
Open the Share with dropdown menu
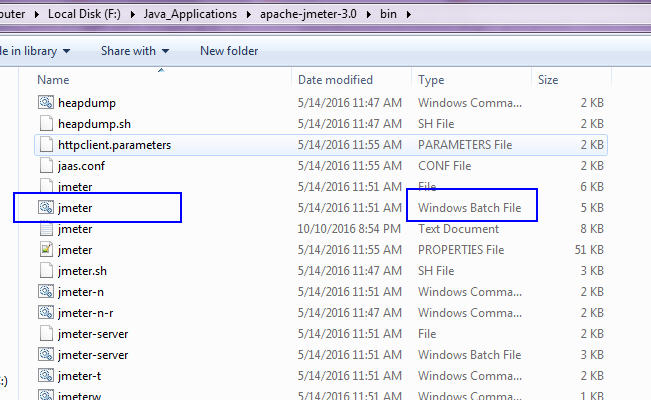[x=135, y=51]
